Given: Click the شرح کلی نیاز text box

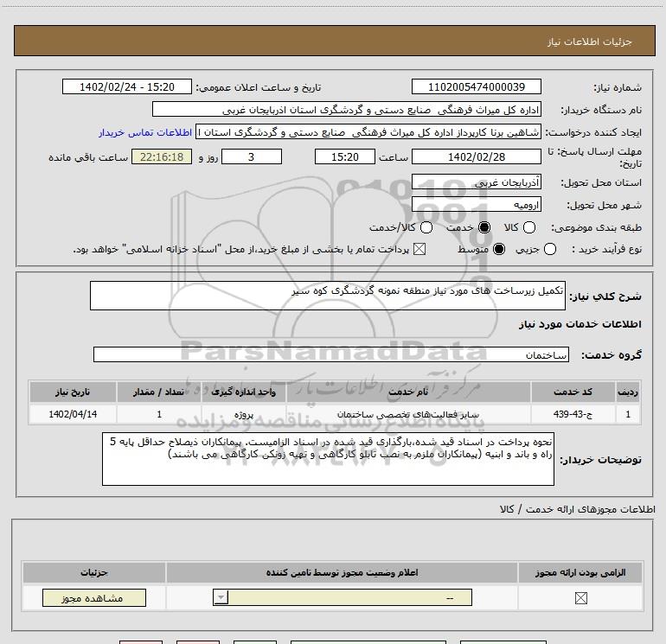Looking at the screenshot, I should [328, 296].
